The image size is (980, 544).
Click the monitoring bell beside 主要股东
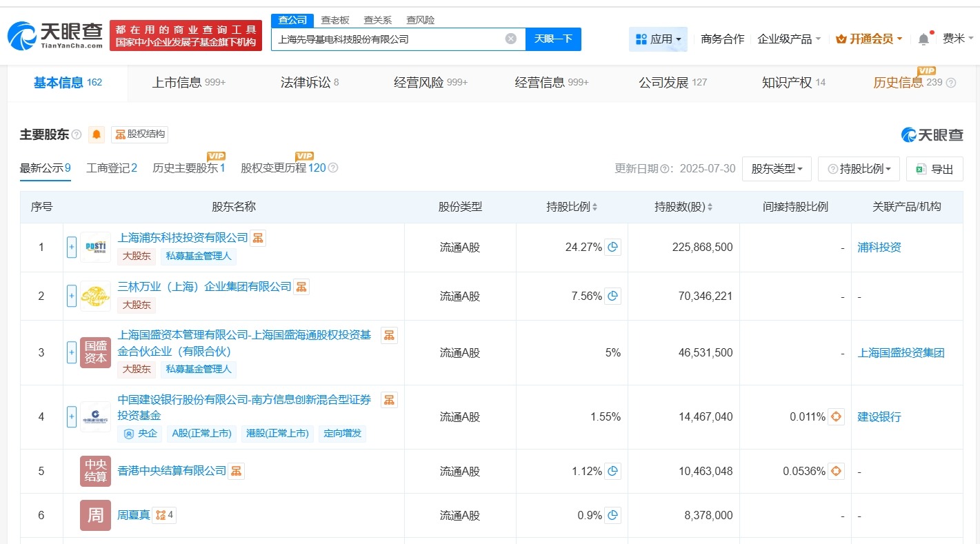(96, 134)
